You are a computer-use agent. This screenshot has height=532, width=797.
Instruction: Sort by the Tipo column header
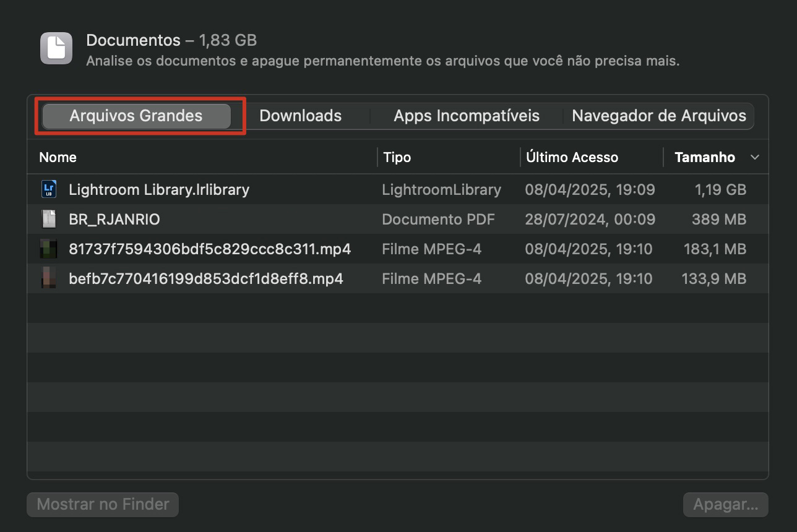pyautogui.click(x=397, y=158)
